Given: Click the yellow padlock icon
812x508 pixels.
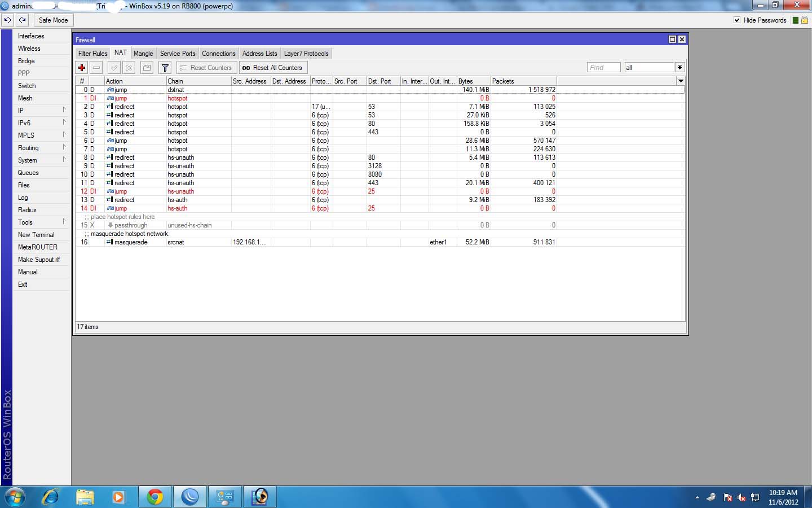Looking at the screenshot, I should point(805,20).
